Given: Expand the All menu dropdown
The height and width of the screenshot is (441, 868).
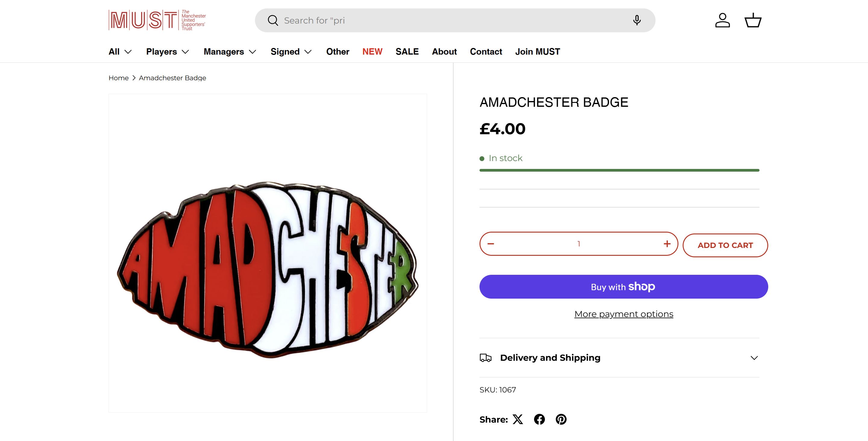Looking at the screenshot, I should [x=120, y=52].
